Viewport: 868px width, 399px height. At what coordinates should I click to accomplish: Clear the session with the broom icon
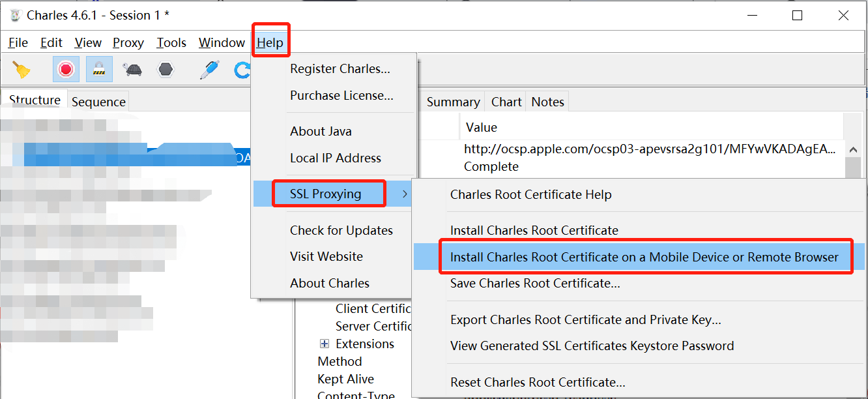22,69
